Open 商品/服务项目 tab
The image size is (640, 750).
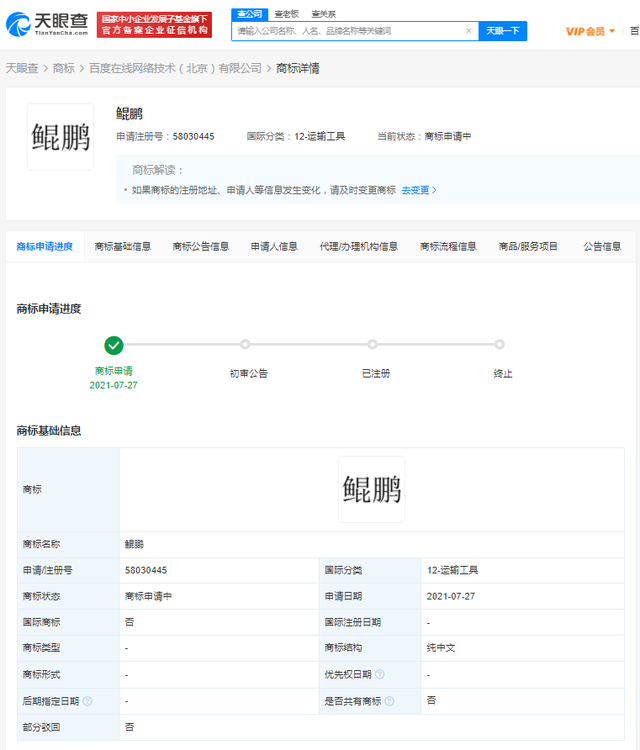tap(528, 246)
